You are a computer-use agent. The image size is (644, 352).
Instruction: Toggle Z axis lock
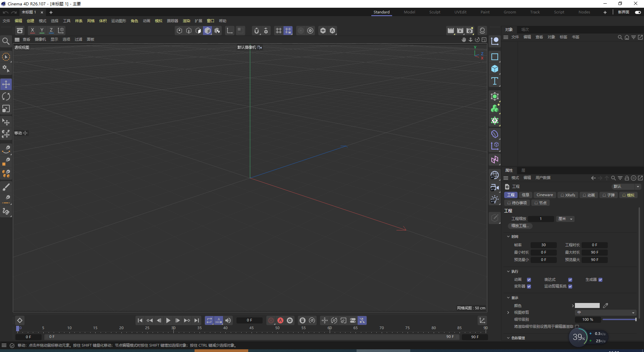51,31
